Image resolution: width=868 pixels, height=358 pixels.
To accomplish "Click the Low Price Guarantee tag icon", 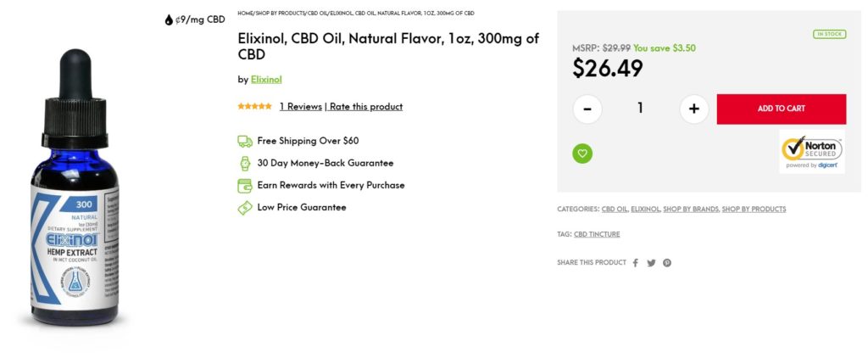I will 245,208.
